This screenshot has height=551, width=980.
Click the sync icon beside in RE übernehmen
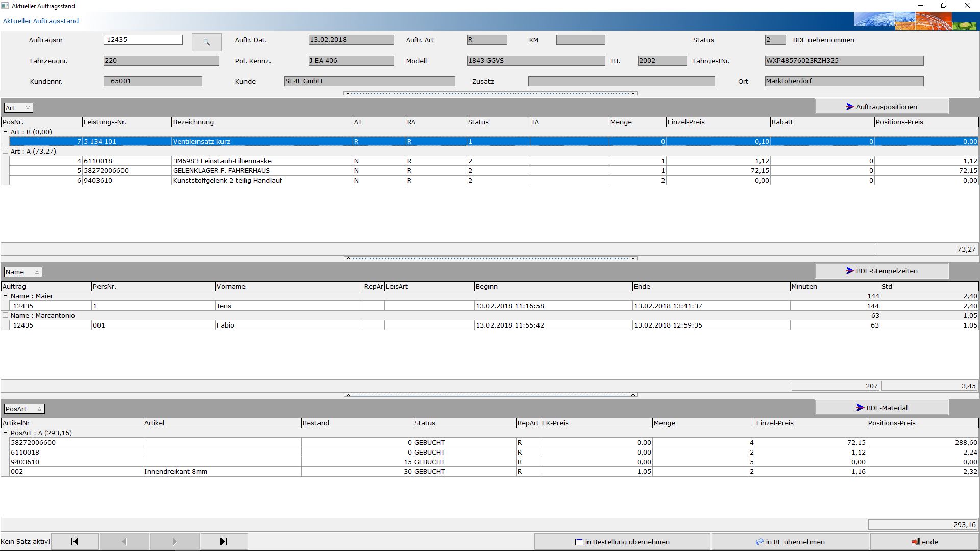click(759, 542)
